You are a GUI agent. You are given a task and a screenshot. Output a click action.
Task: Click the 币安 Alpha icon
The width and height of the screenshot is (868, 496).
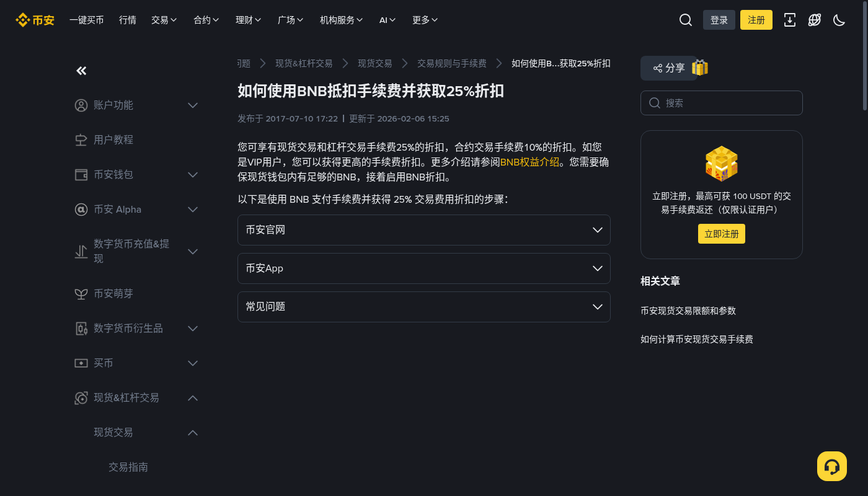[x=81, y=210]
